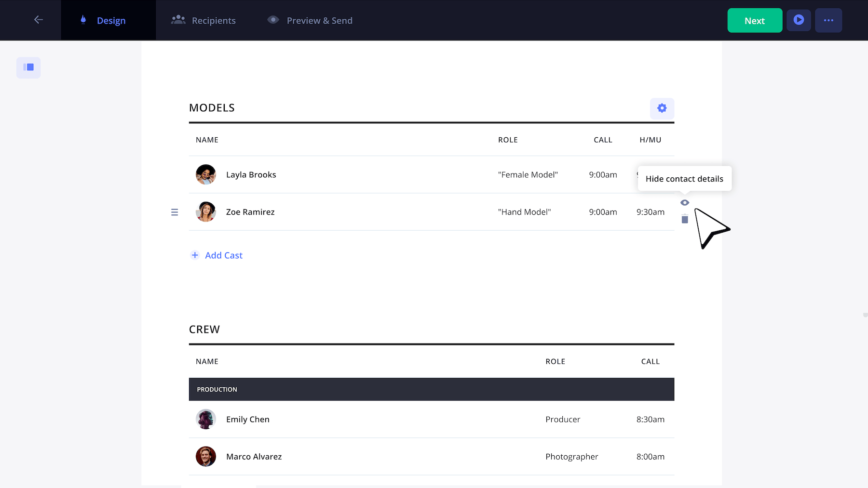Click the H/MU column header
Screen dimensions: 868x488
point(650,140)
